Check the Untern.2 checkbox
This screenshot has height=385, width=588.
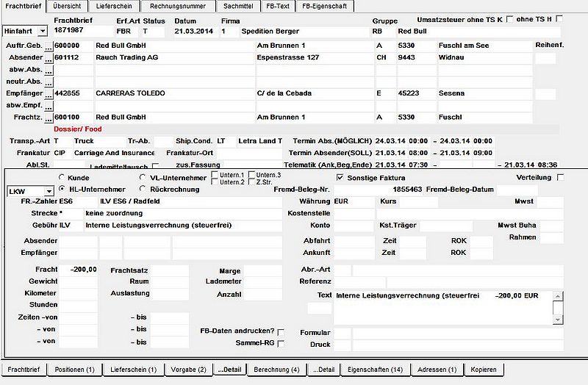(x=215, y=181)
